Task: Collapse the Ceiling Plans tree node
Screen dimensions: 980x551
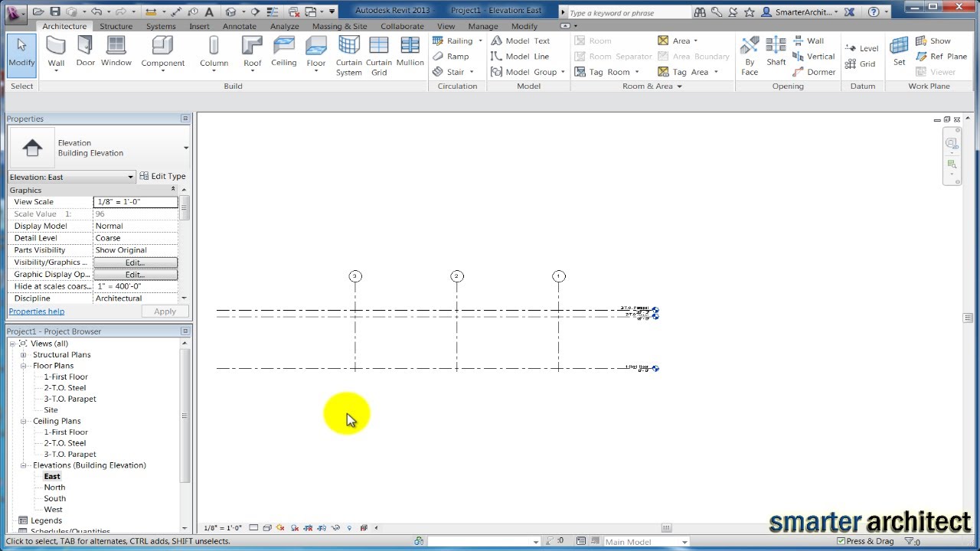Action: (24, 421)
